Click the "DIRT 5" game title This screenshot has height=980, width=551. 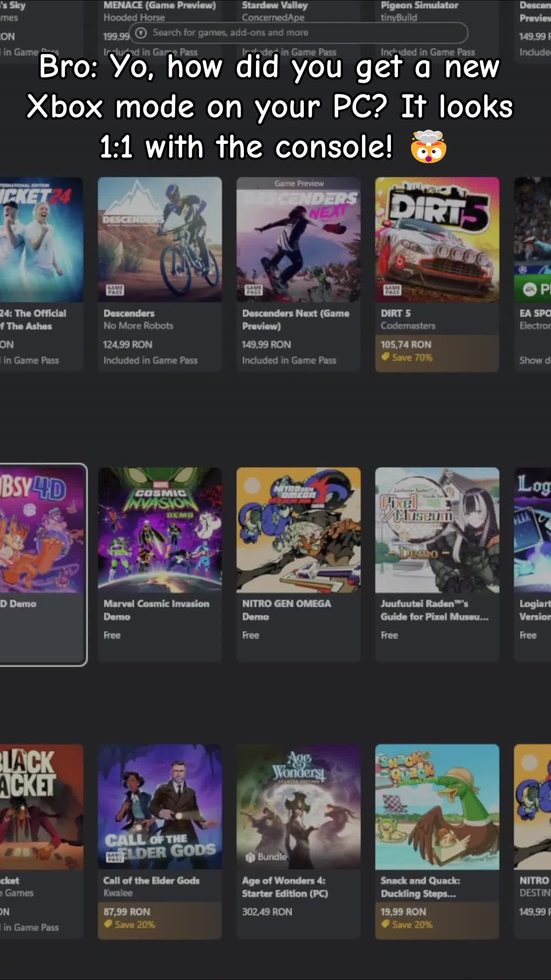coord(396,313)
